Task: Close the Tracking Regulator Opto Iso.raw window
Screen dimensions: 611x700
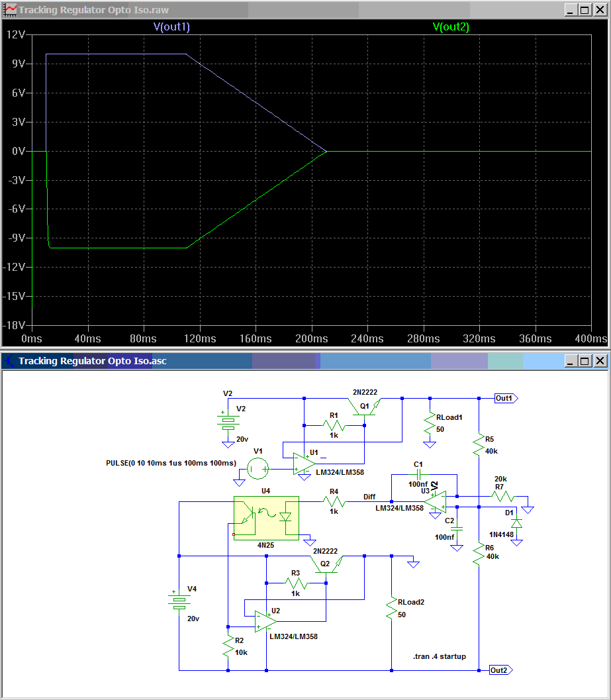Action: tap(600, 10)
